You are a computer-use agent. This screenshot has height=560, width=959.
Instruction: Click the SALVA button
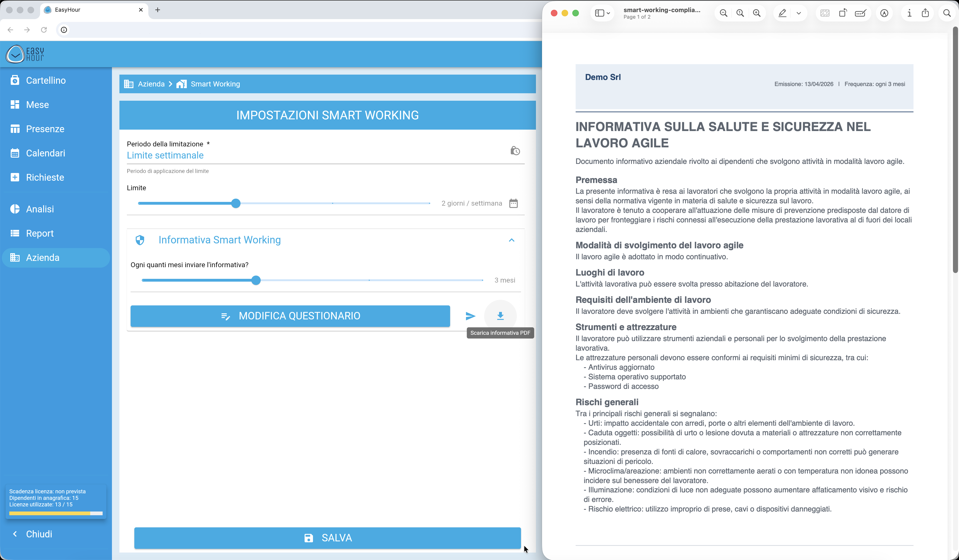coord(327,538)
